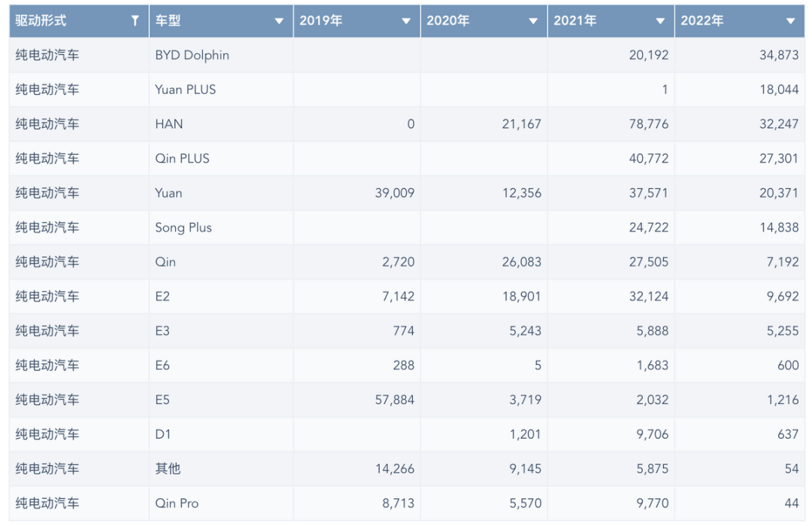This screenshot has width=812, height=526.
Task: Open the 2021年 column dropdown arrow
Action: [660, 21]
